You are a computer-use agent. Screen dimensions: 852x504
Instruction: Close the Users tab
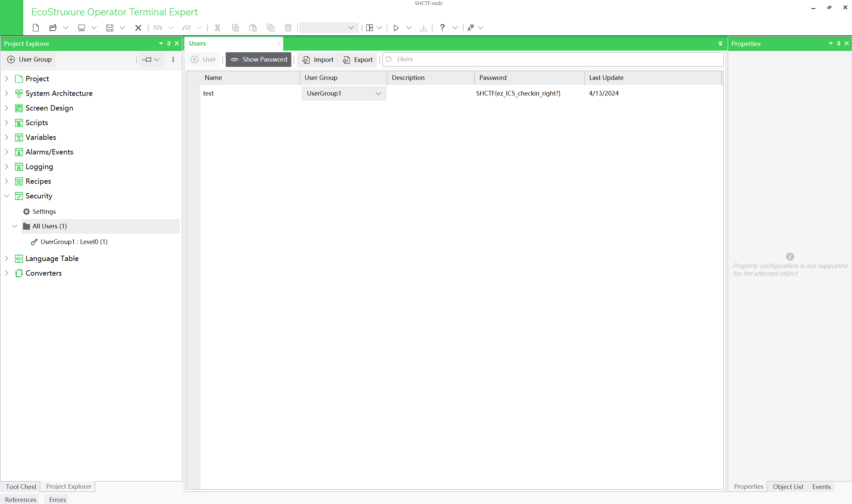278,44
